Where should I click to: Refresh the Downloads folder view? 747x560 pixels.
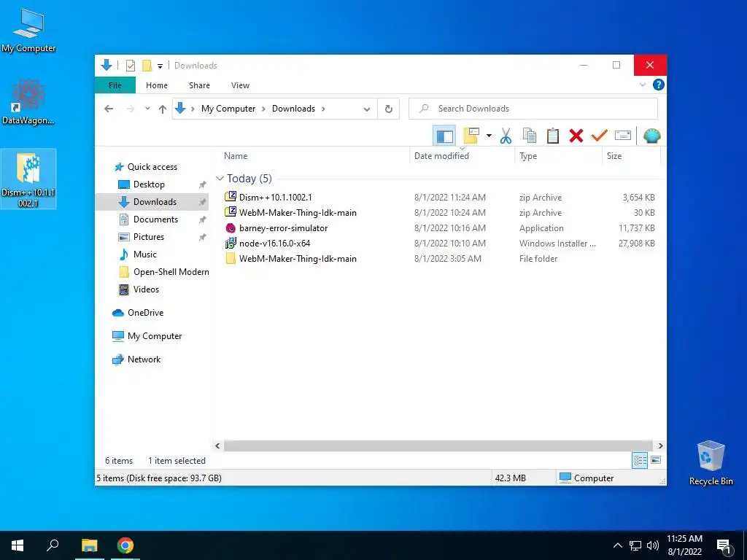click(x=389, y=109)
